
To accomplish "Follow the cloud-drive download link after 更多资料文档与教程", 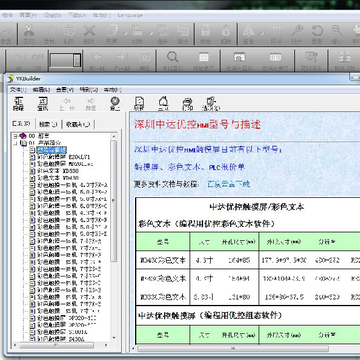I will (228, 184).
